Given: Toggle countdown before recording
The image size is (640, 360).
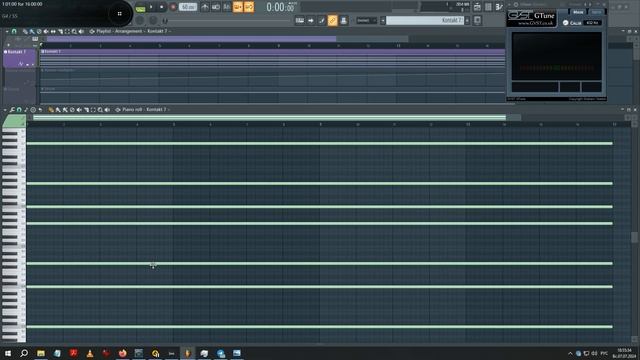Looking at the screenshot, I should 227,7.
